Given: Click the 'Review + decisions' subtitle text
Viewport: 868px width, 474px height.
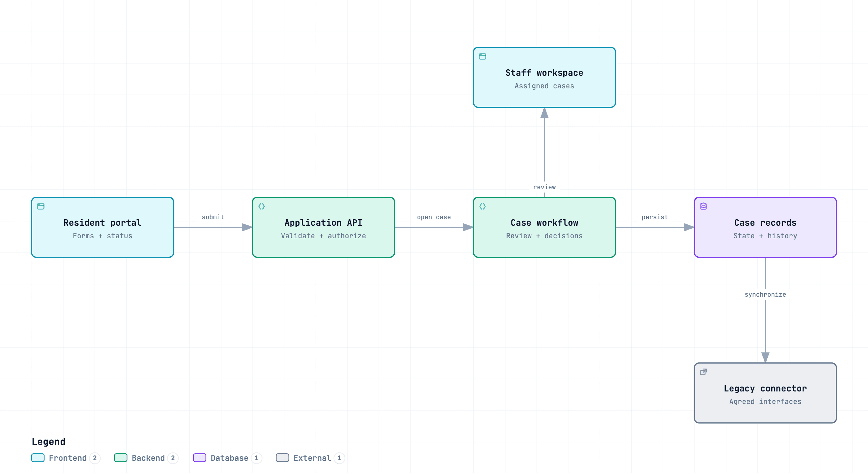Looking at the screenshot, I should [x=545, y=236].
